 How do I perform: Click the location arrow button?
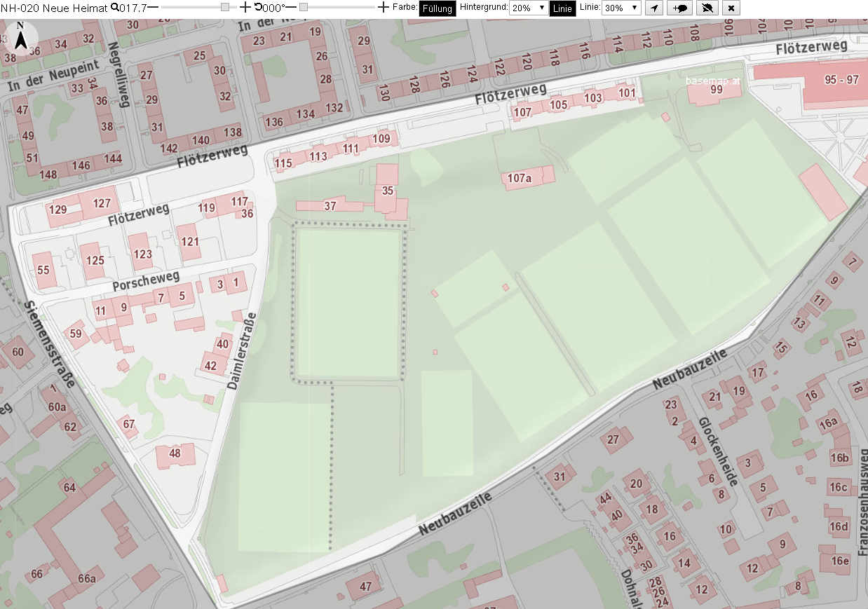(653, 8)
